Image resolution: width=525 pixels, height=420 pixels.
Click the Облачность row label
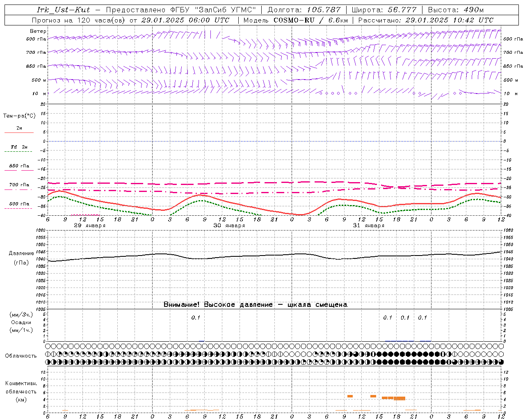[x=21, y=356]
